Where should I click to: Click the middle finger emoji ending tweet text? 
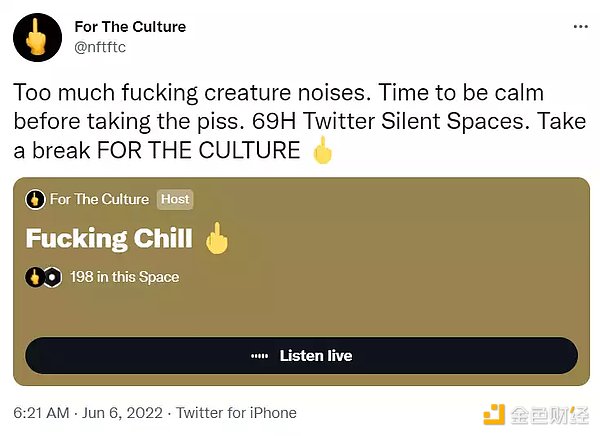point(323,150)
